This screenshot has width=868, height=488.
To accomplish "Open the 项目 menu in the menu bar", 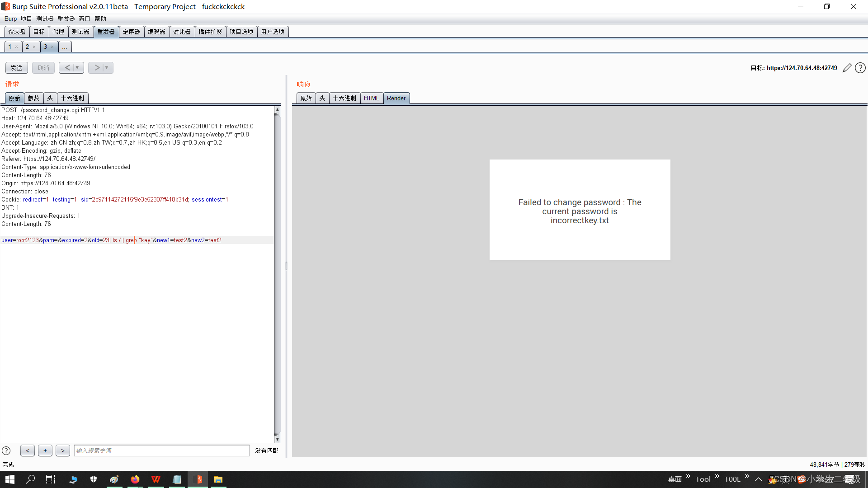I will [26, 19].
